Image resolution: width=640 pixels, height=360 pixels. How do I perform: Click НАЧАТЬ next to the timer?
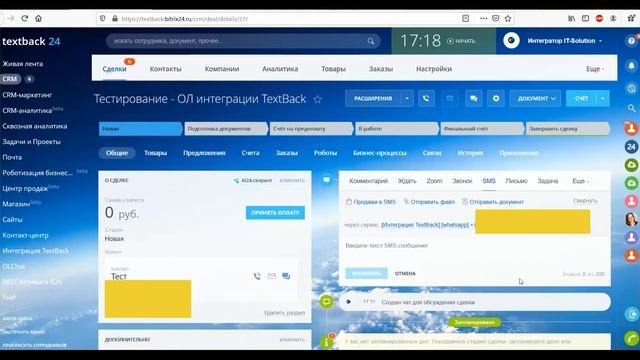[461, 41]
